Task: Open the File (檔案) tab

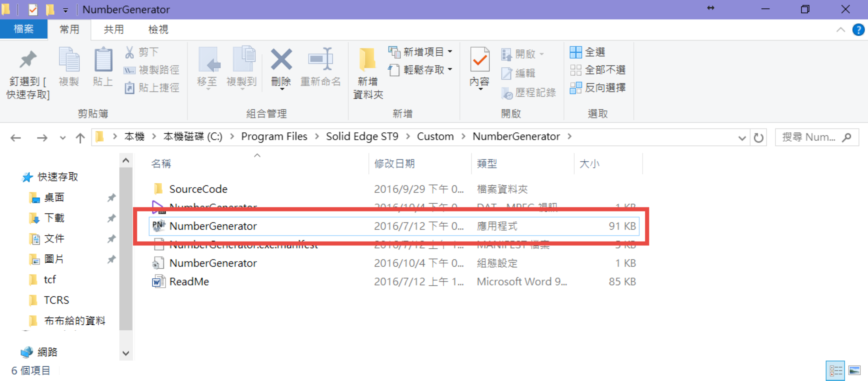Action: click(24, 29)
